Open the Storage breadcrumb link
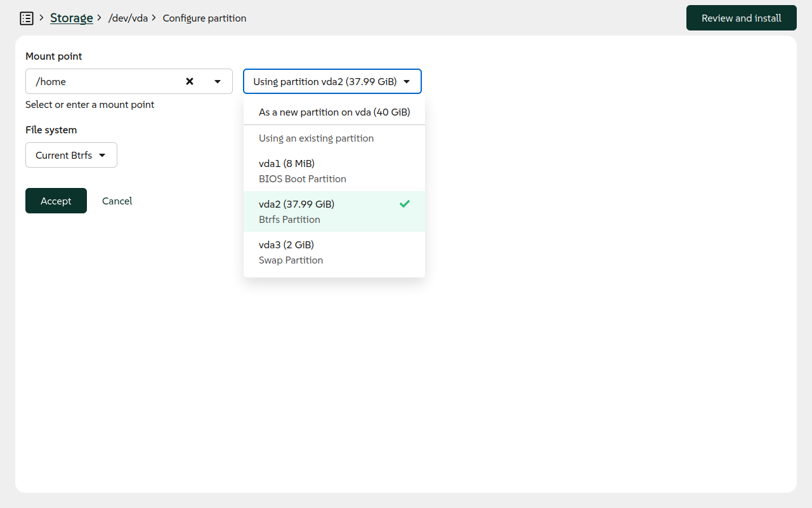This screenshot has width=812, height=508. click(71, 18)
